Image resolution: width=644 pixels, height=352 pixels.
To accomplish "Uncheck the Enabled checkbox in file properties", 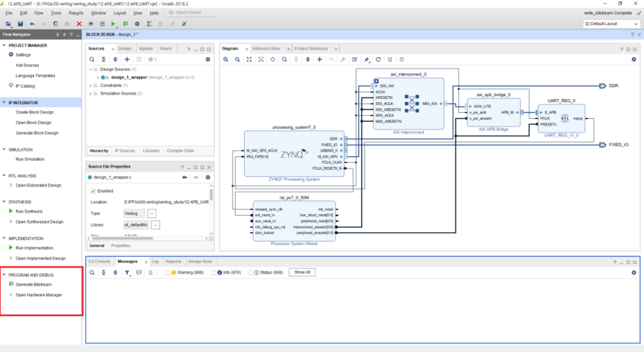I will click(x=93, y=191).
